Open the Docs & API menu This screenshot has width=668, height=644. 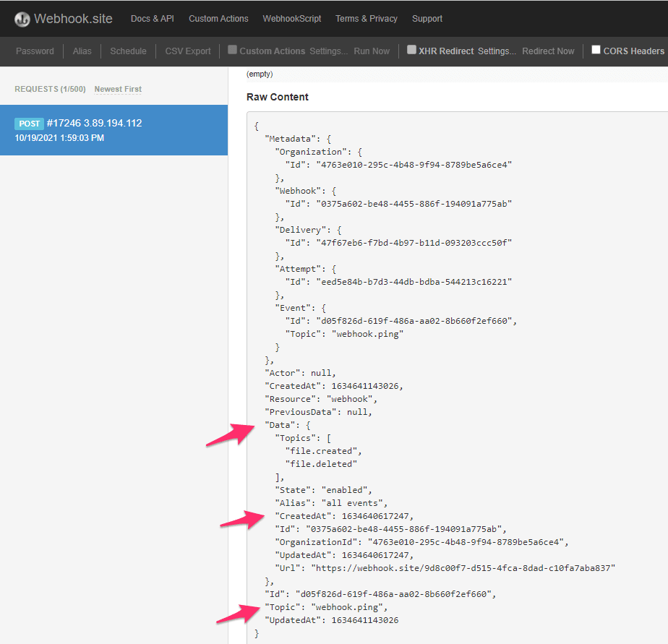152,19
